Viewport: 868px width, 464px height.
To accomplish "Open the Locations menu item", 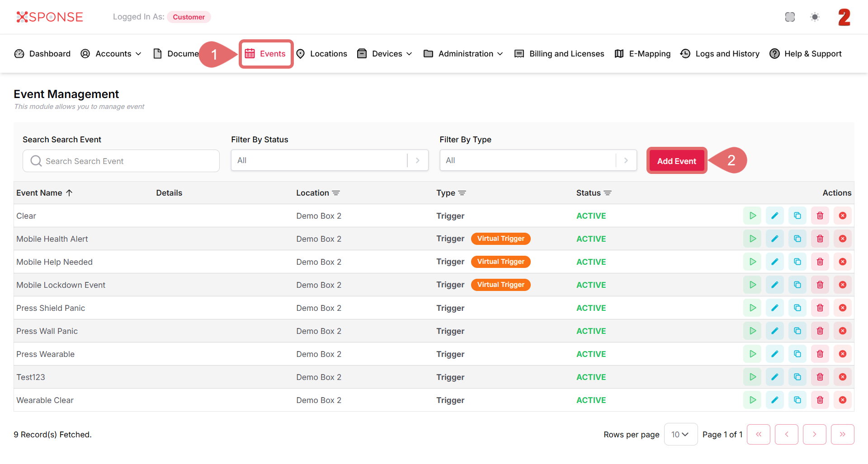I will pos(322,54).
